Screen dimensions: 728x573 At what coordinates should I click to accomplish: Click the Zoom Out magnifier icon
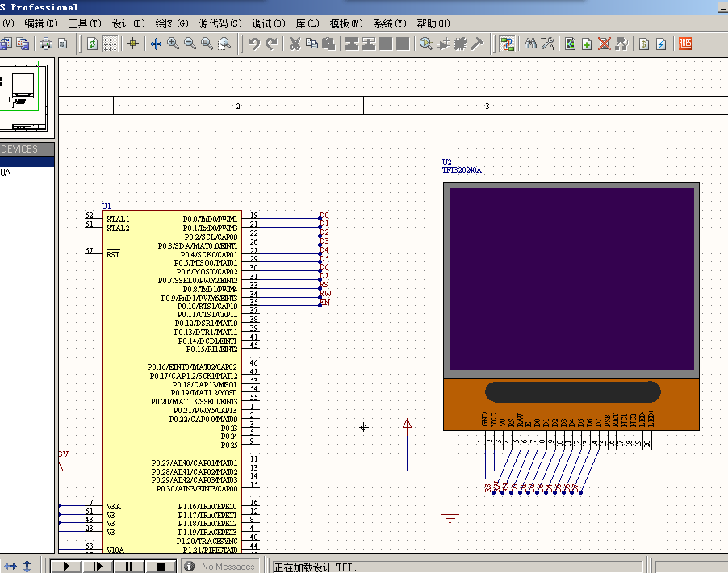click(190, 44)
